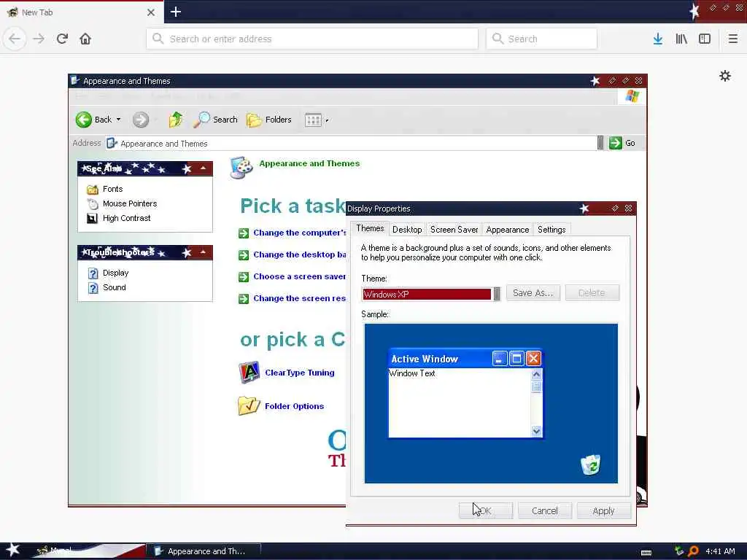Collapse the Troubleshooters panel
This screenshot has width=747, height=560.
coord(204,252)
